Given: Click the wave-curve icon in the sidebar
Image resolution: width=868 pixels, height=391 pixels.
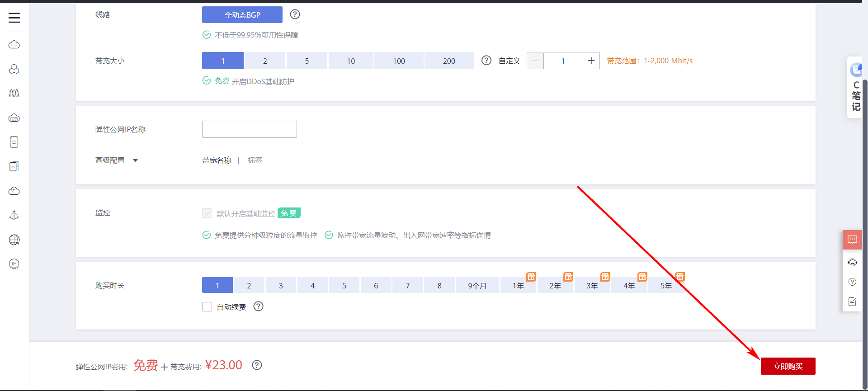Looking at the screenshot, I should point(14,93).
